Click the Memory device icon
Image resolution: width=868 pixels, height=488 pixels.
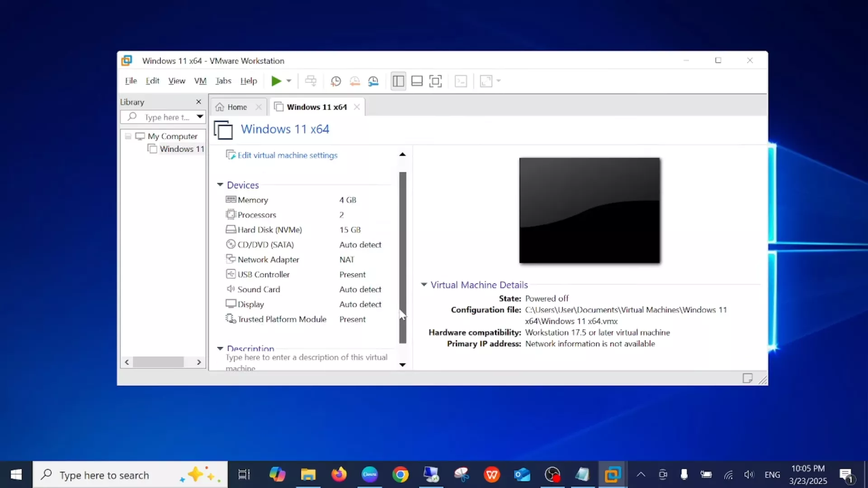coord(231,200)
